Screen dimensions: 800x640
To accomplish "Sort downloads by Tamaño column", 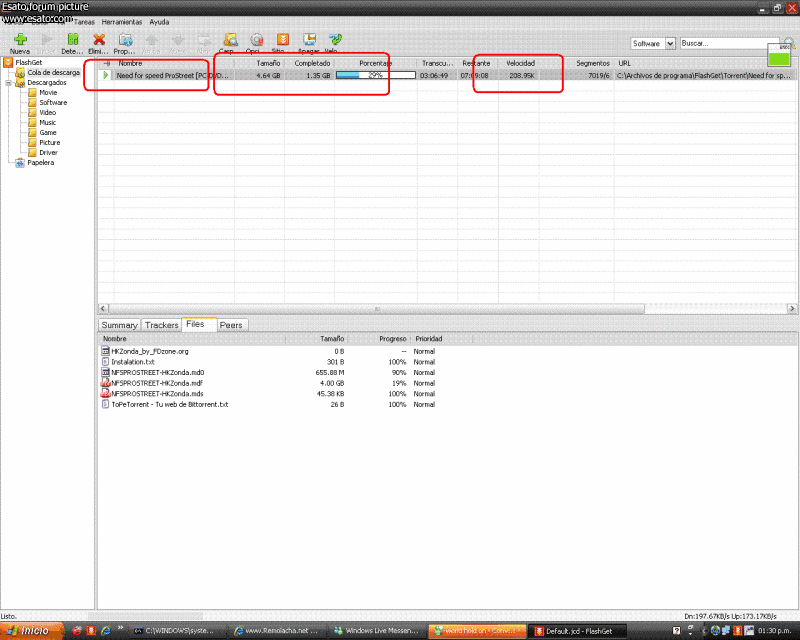I will (x=259, y=63).
